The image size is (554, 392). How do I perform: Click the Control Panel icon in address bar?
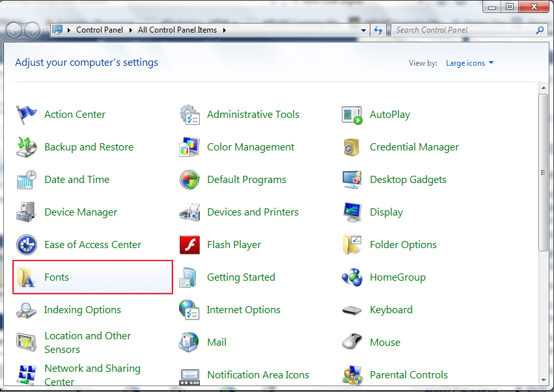click(57, 30)
